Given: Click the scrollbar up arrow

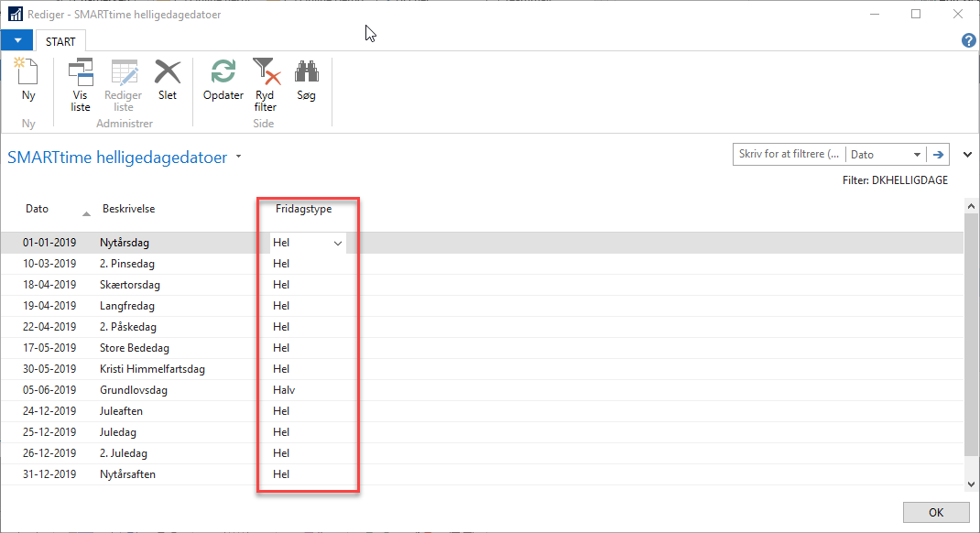Looking at the screenshot, I should point(971,206).
